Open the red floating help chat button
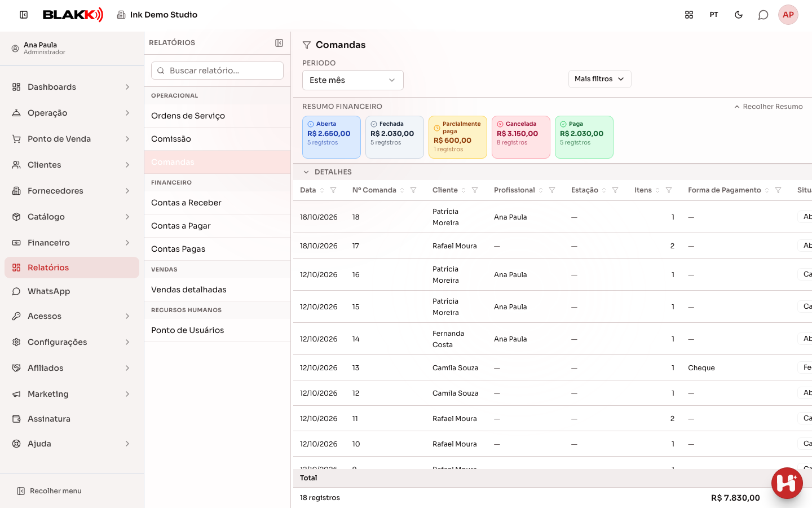 [787, 483]
